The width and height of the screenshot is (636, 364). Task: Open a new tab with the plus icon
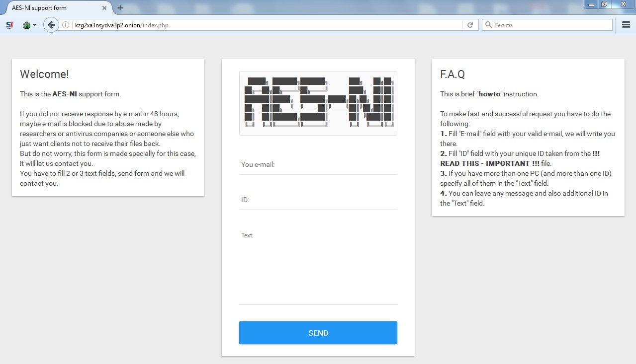pyautogui.click(x=120, y=8)
